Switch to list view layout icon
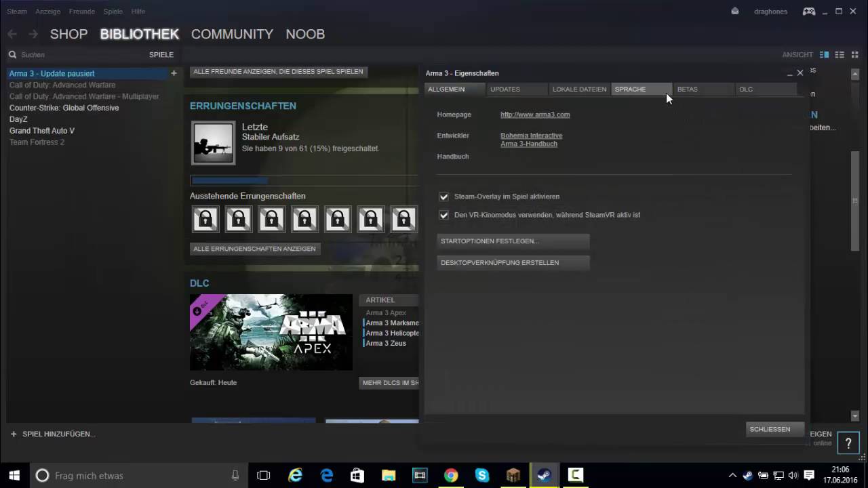The image size is (868, 488). tap(840, 55)
